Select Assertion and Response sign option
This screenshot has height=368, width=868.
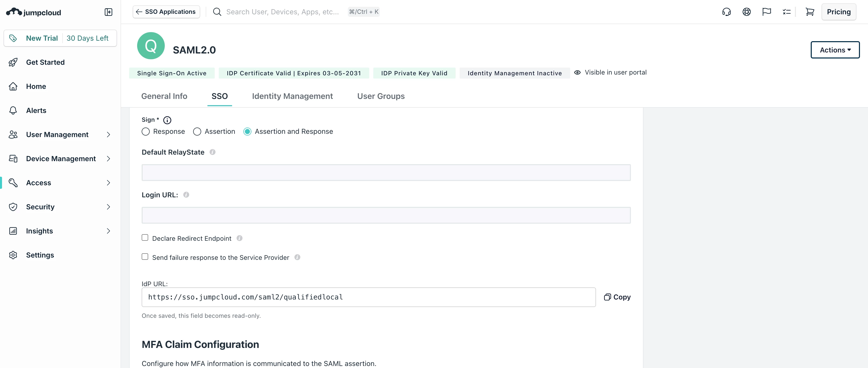[247, 132]
